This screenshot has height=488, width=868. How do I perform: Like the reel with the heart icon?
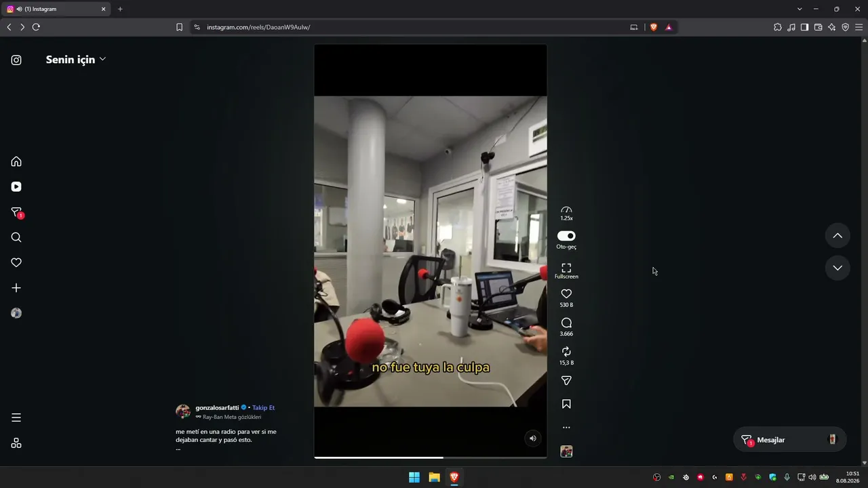(x=566, y=293)
